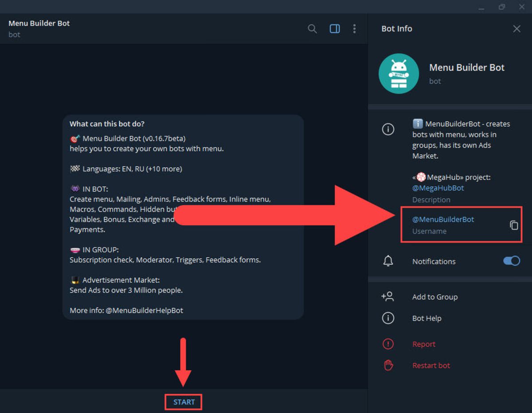Screen dimensions: 532x413
Task: Choose Add to Group
Action: [x=435, y=297]
